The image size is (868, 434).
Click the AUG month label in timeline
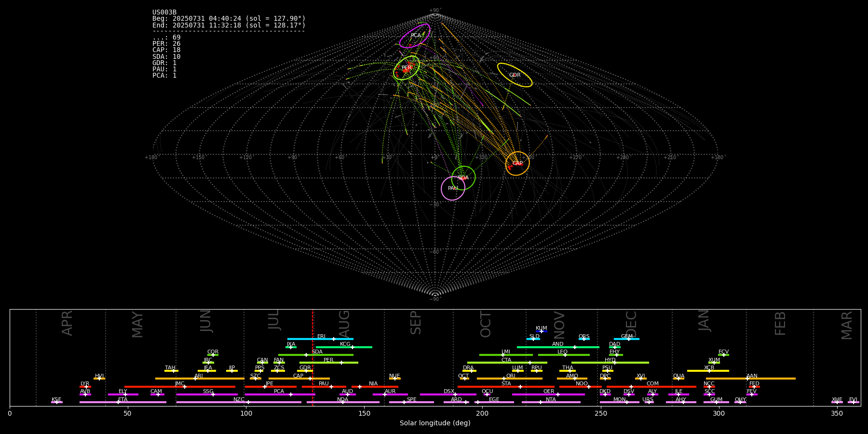click(344, 324)
